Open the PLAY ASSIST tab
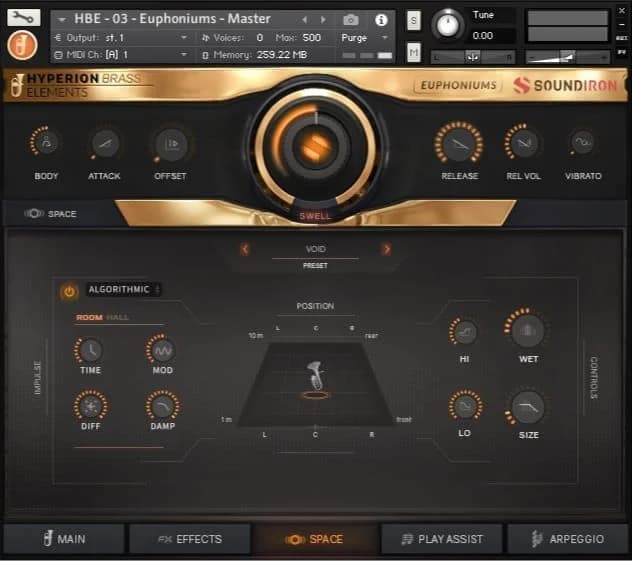This screenshot has height=561, width=632. click(441, 539)
